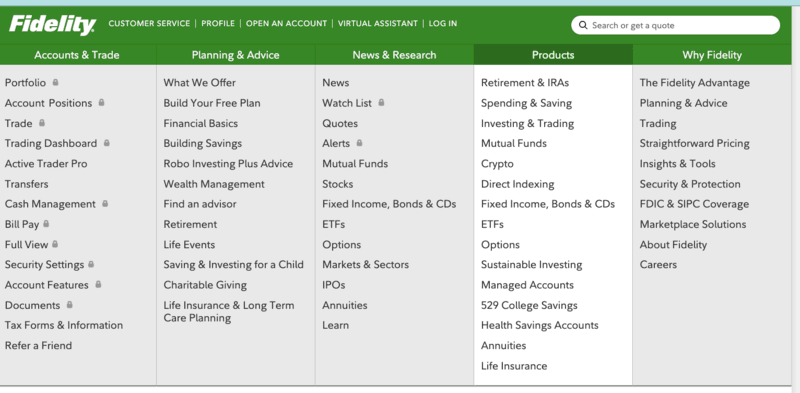Select Transfers
The image size is (800, 393).
pyautogui.click(x=27, y=184)
